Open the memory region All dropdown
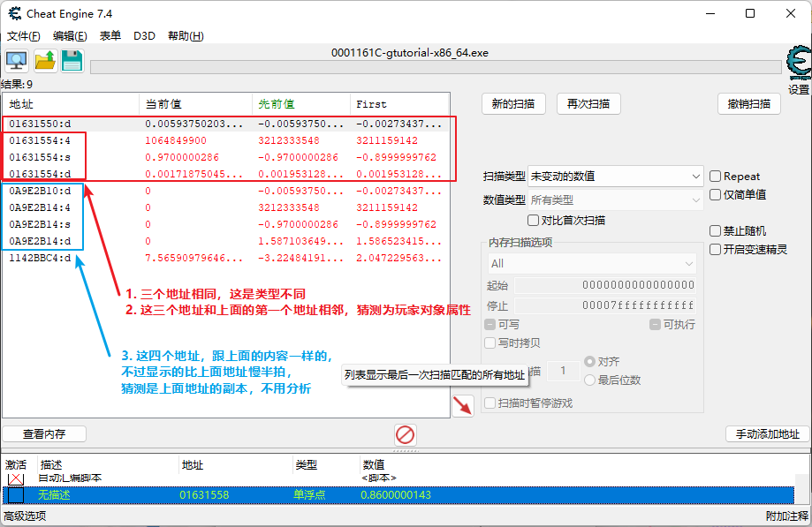 click(x=592, y=264)
